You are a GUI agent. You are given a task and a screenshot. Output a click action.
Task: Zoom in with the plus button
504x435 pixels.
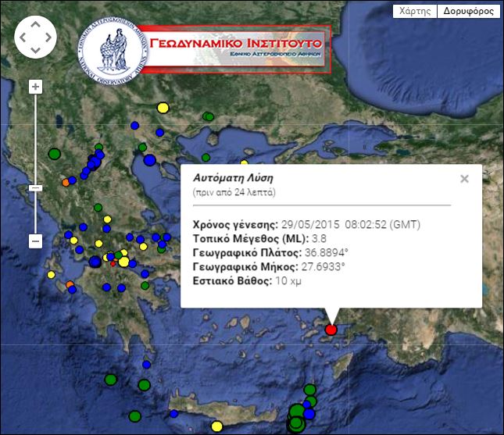click(x=35, y=87)
